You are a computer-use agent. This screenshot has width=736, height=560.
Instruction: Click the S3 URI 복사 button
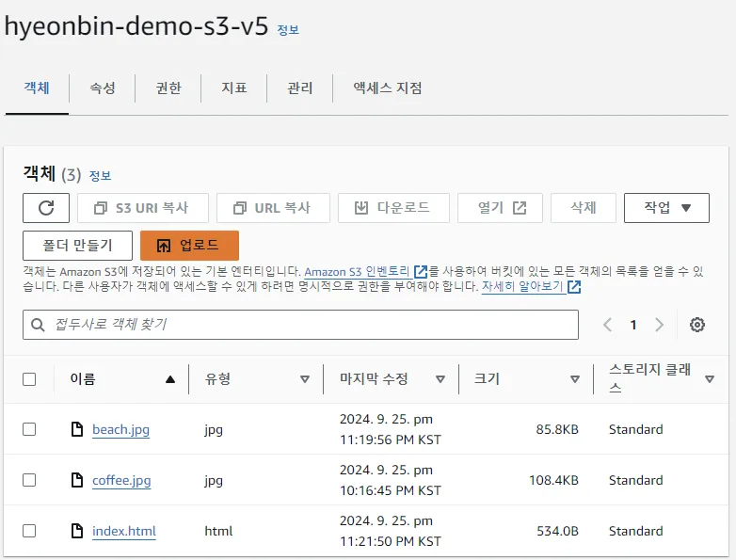[x=143, y=207]
